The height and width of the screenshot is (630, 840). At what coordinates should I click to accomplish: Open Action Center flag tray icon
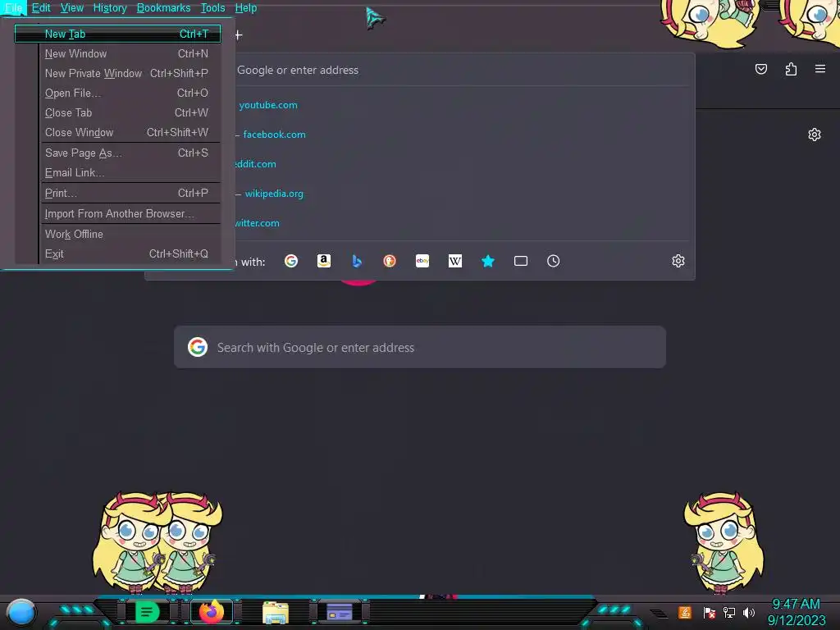click(710, 612)
